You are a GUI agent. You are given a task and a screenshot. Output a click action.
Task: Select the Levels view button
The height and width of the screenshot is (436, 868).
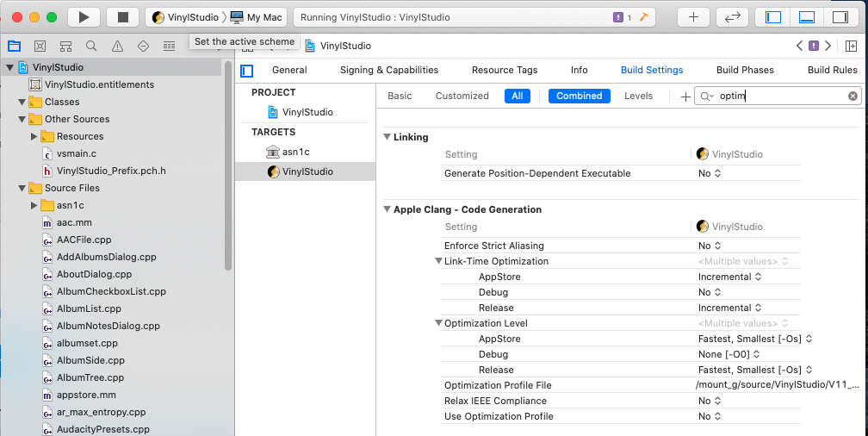[x=638, y=96]
